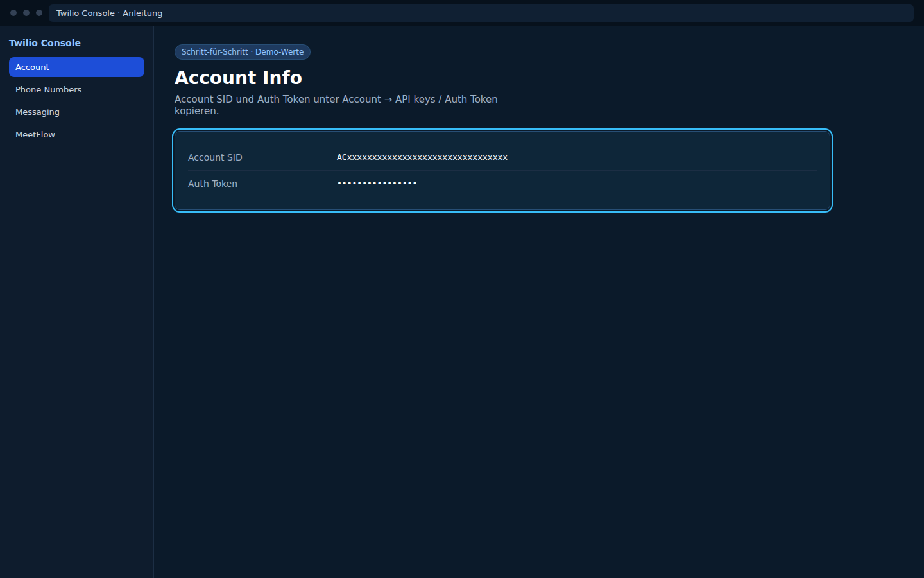924x578 pixels.
Task: Click the Auth Token label
Action: (212, 184)
